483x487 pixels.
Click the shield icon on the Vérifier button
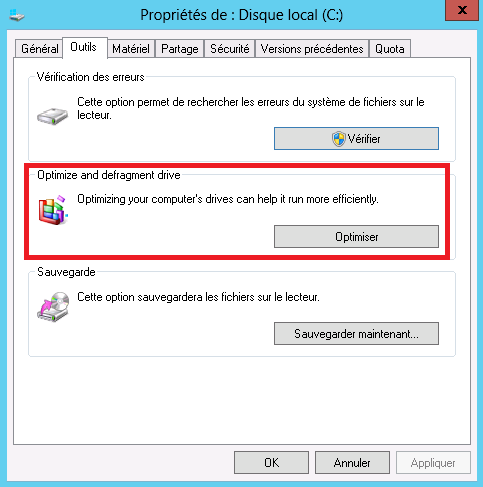tap(339, 139)
